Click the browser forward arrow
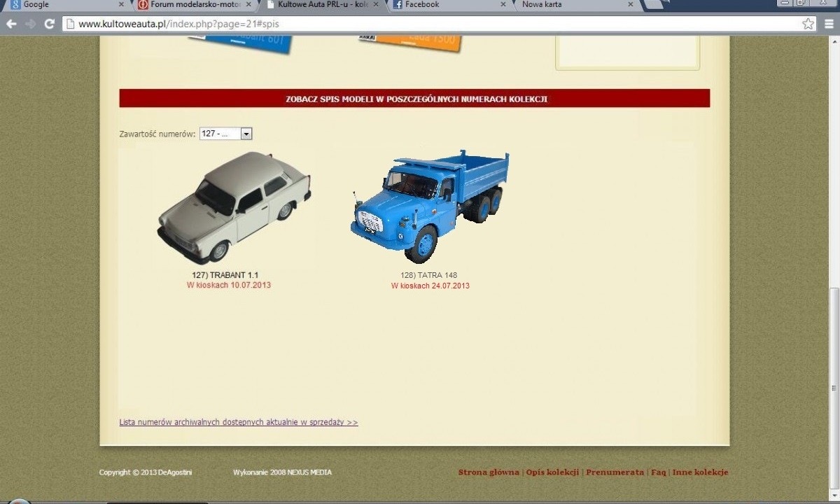This screenshot has width=840, height=504. (30, 24)
